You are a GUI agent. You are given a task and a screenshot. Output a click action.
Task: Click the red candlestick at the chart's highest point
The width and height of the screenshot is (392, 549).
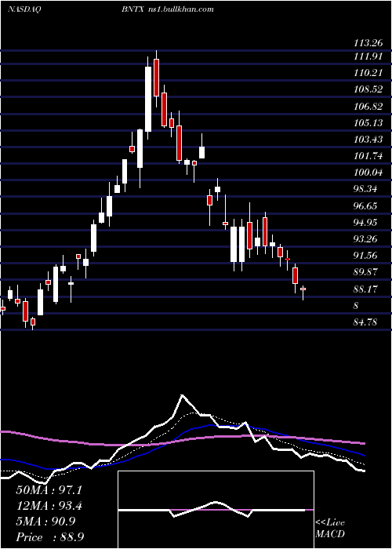pos(156,78)
